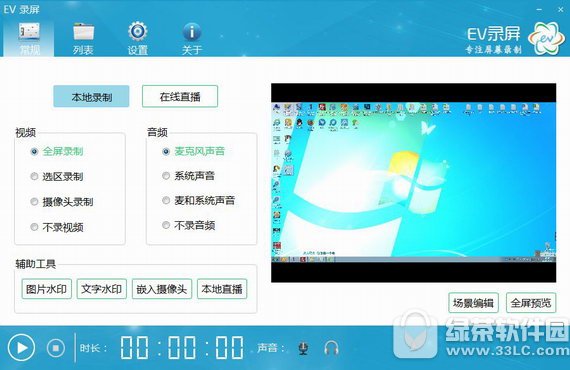Select the 不录音频 no-audio option
The height and width of the screenshot is (370, 570).
(x=188, y=225)
